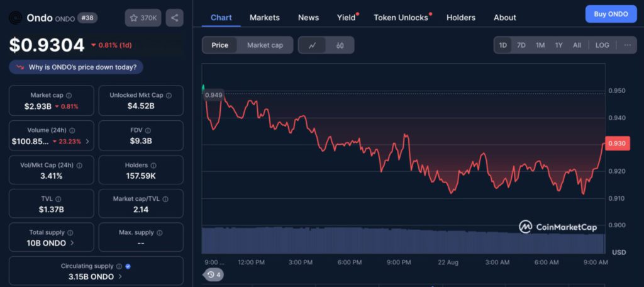
Task: Select the 7D time range
Action: point(521,45)
